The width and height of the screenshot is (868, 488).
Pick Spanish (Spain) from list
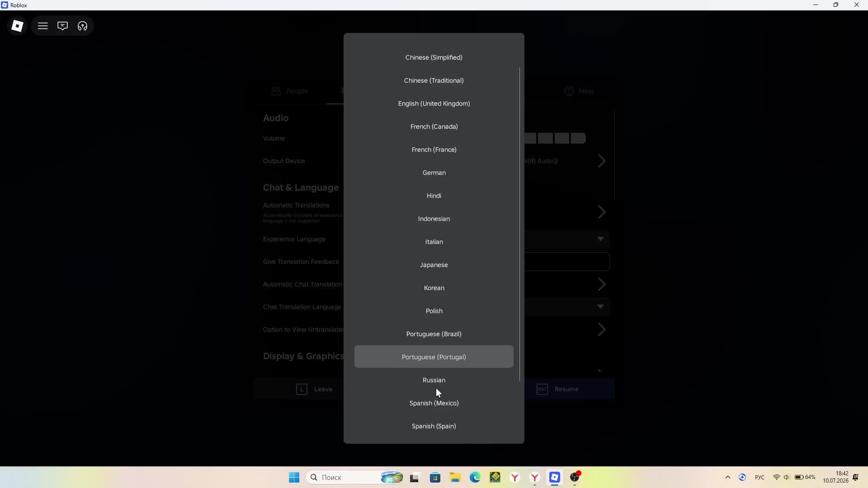434,426
